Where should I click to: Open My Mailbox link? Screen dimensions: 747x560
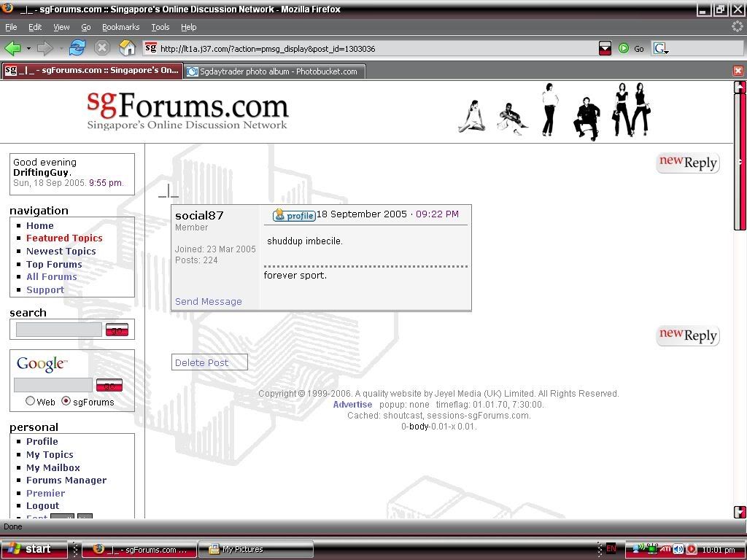[x=53, y=467]
